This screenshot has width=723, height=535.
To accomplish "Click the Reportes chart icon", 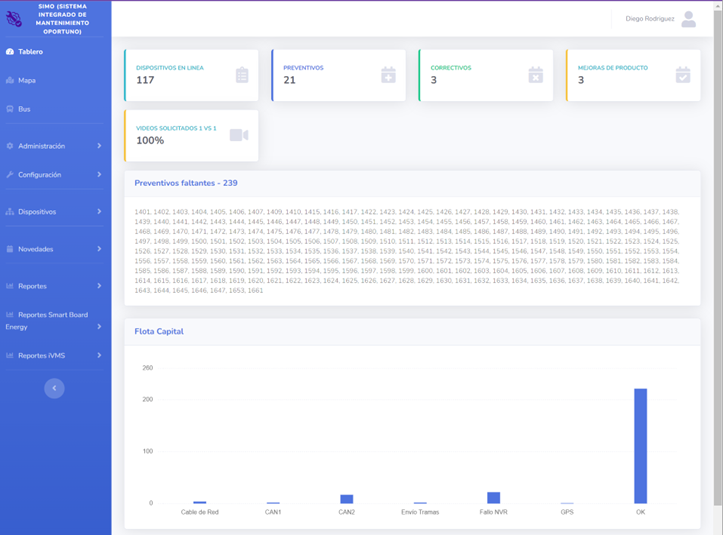I will 10,286.
